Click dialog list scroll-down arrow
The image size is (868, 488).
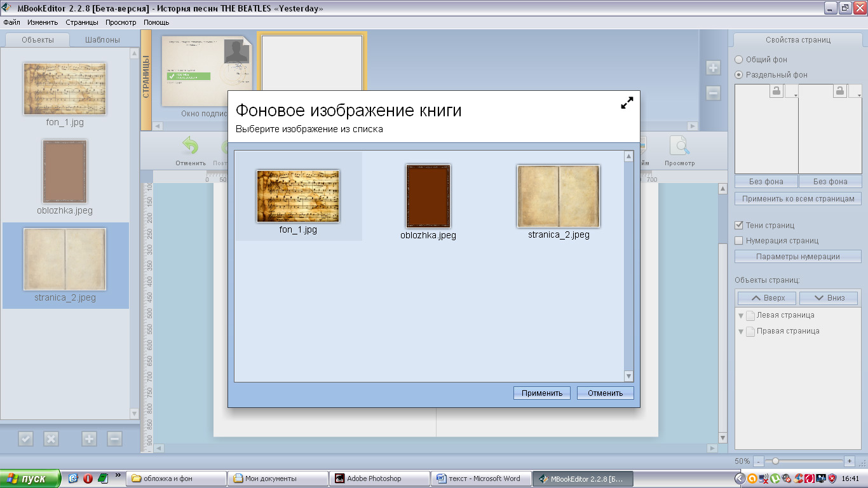point(629,376)
